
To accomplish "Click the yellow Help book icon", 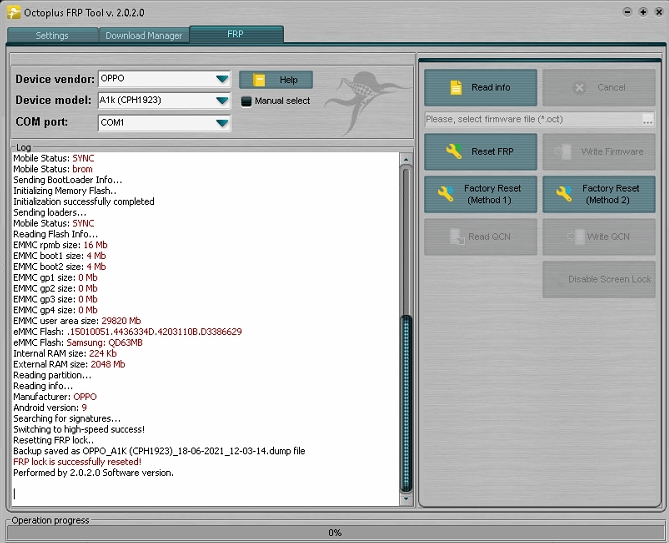I will [x=259, y=80].
